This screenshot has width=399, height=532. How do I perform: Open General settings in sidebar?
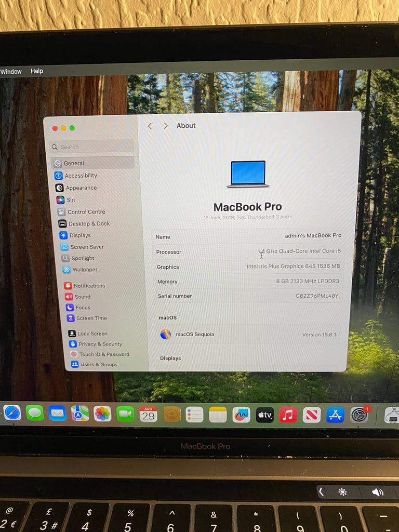pos(92,163)
